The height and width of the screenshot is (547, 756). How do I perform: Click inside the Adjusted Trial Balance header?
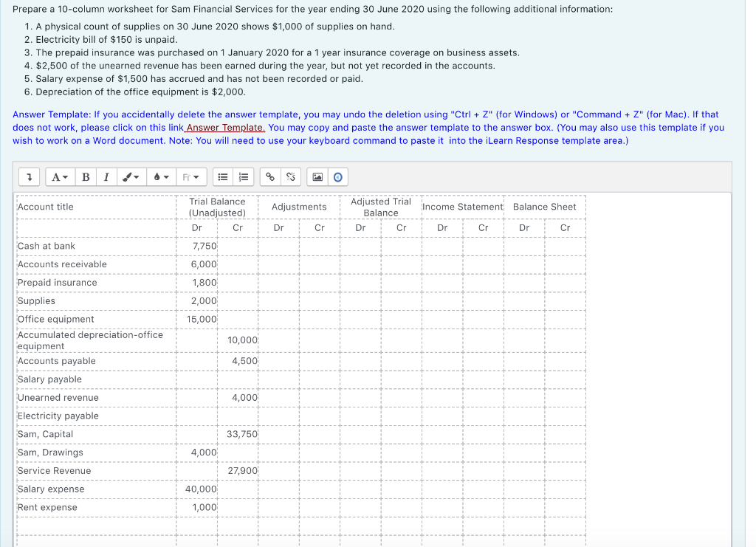click(380, 206)
